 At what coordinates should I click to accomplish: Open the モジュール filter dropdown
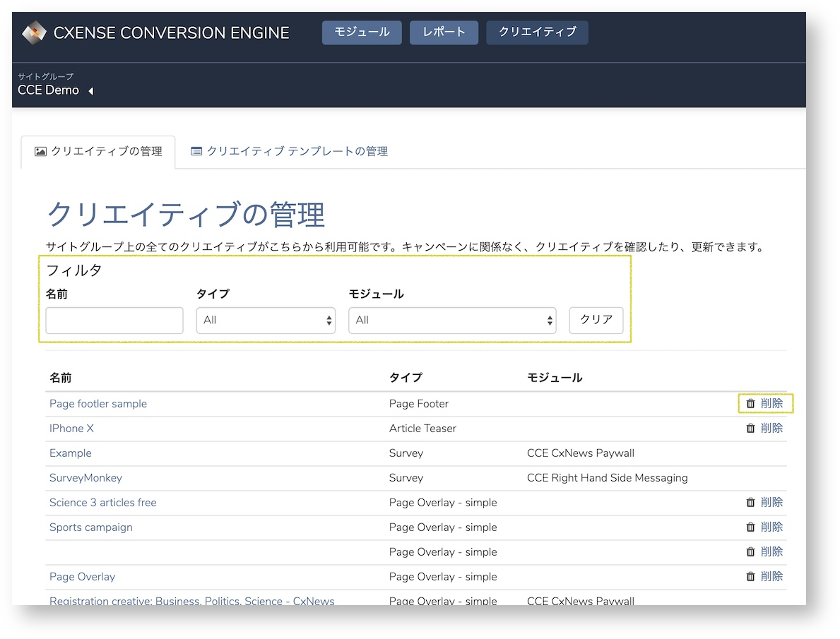coord(452,321)
